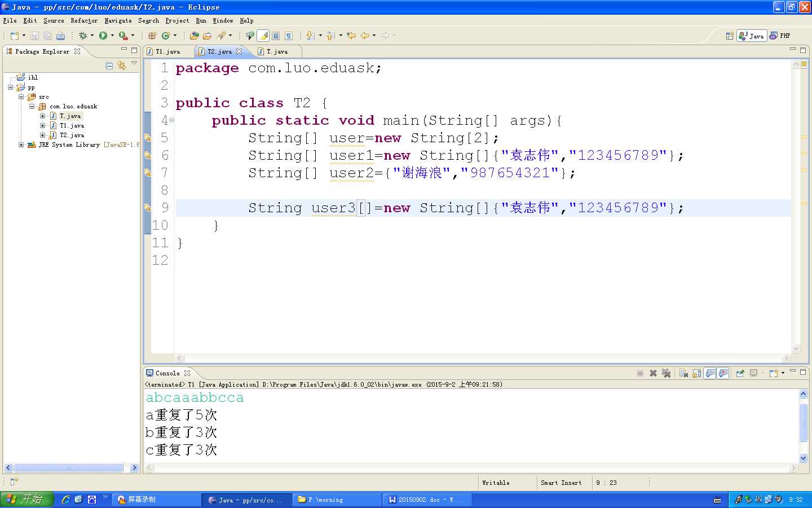Toggle Show Whitespace Characters button
Image resolution: width=812 pixels, height=508 pixels.
[x=289, y=36]
